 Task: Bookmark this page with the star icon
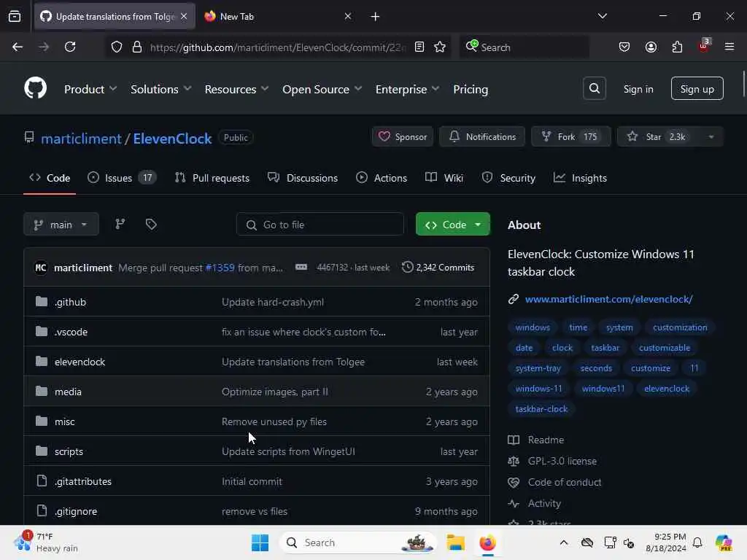[440, 47]
